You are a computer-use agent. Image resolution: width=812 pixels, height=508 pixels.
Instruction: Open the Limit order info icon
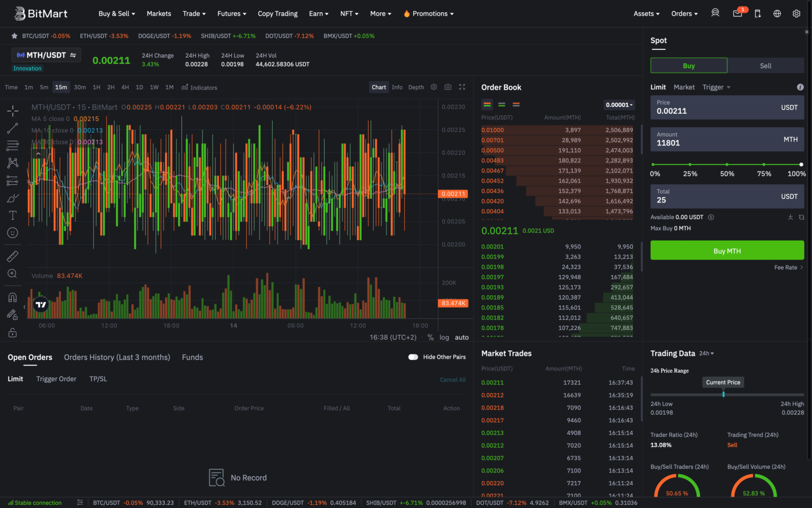pos(800,87)
